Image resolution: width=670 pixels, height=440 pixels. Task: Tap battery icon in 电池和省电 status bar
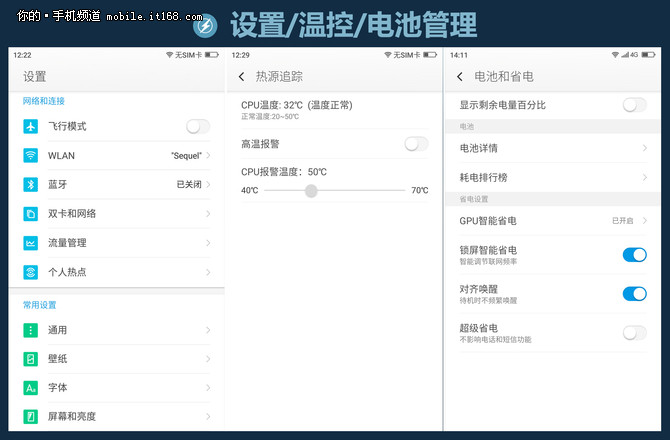tap(648, 55)
